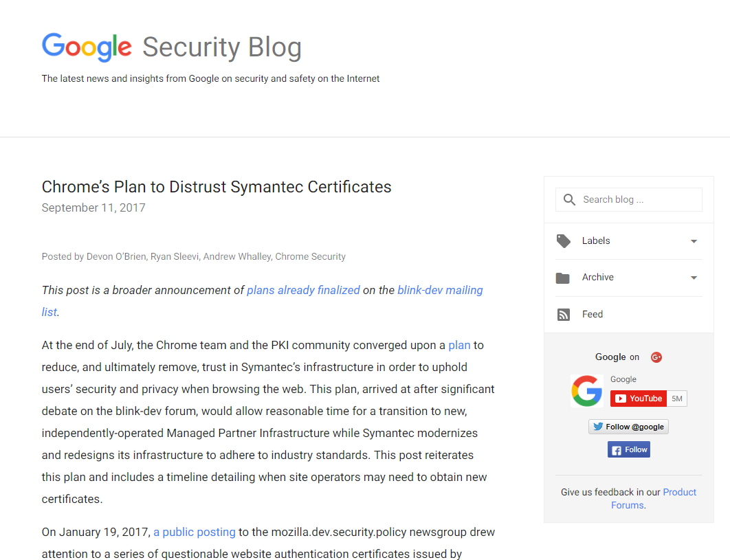Click the Follow @google Twitter button
730x560 pixels.
tap(628, 427)
